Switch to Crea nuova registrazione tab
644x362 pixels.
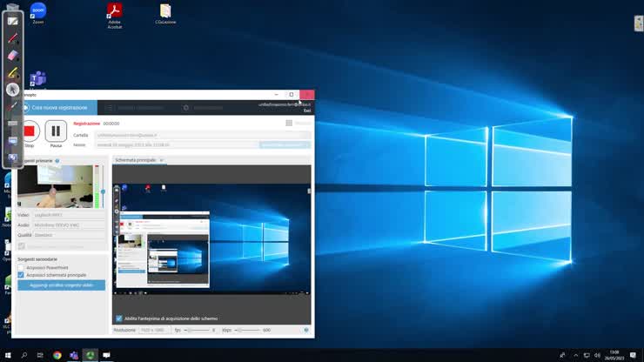coord(57,108)
